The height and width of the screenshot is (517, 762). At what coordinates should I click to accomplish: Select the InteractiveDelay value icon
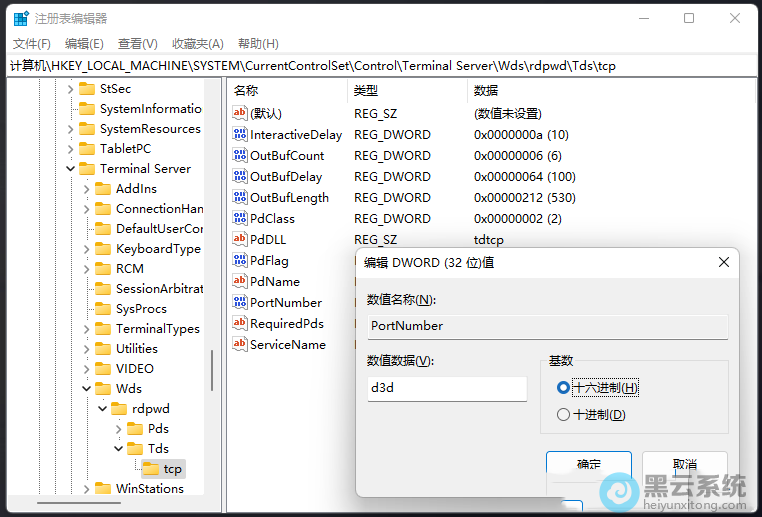click(240, 134)
